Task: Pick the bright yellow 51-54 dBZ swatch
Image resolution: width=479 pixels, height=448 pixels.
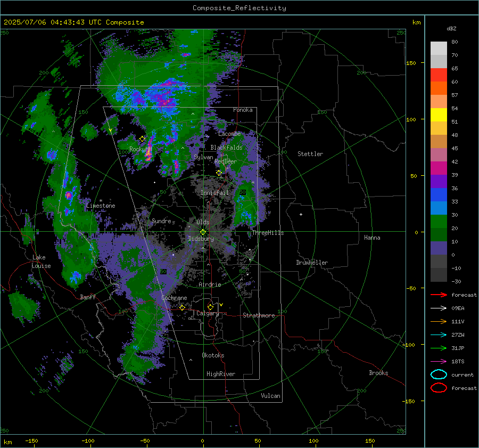Action: [x=439, y=115]
